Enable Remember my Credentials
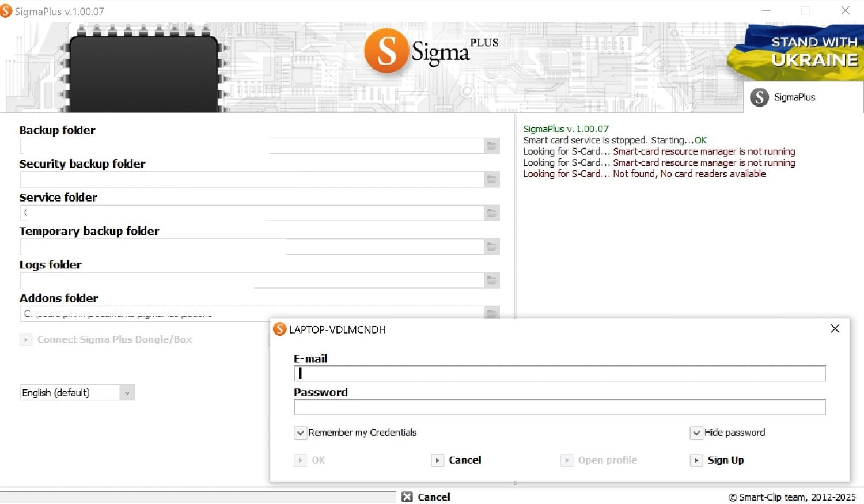The width and height of the screenshot is (864, 504). point(300,433)
